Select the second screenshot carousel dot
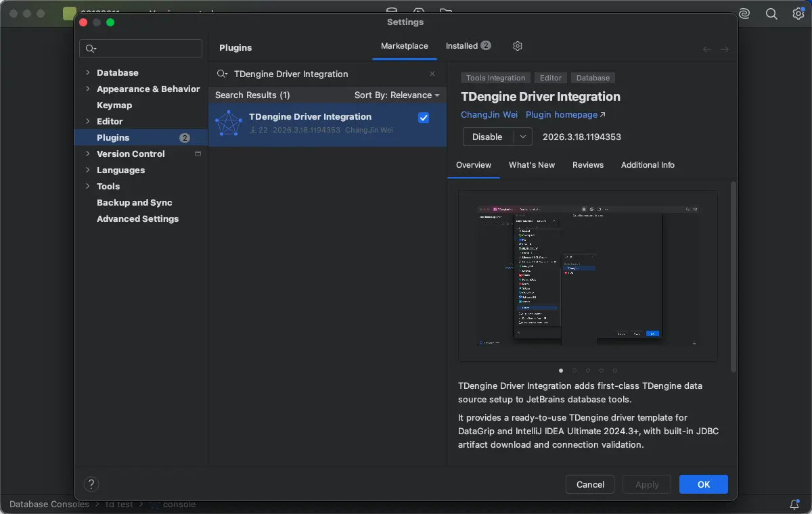The width and height of the screenshot is (812, 514). click(x=574, y=371)
